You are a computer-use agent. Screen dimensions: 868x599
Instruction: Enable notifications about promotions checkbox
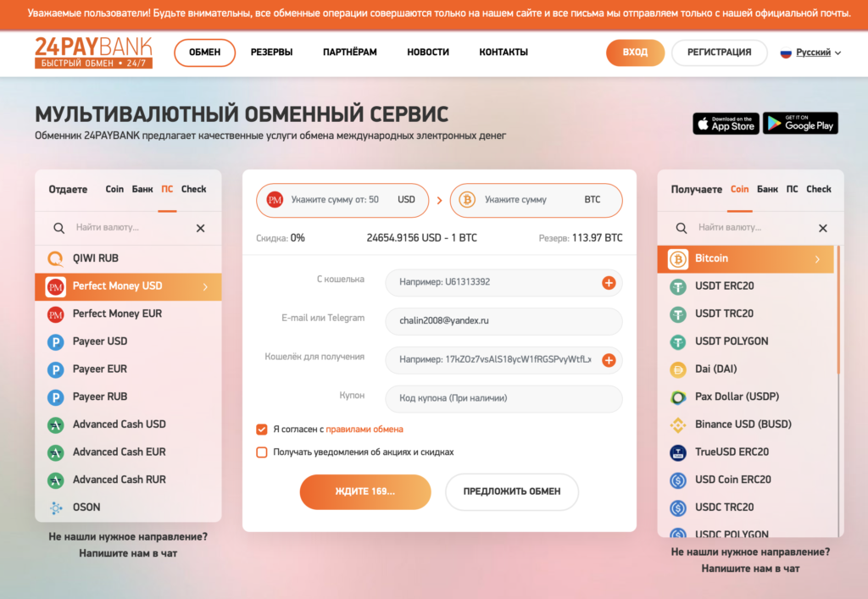click(262, 452)
